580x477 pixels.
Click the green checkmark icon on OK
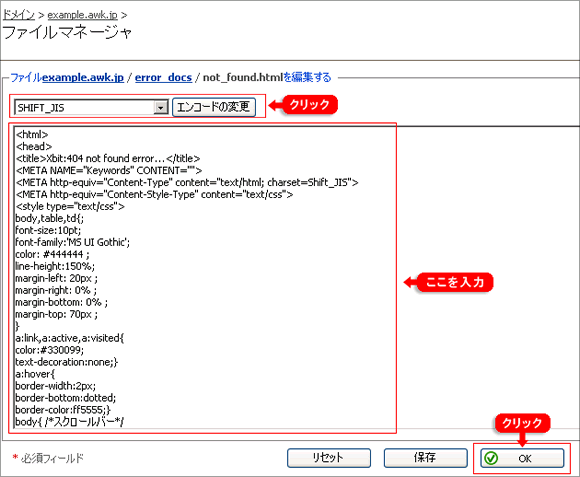tap(491, 458)
